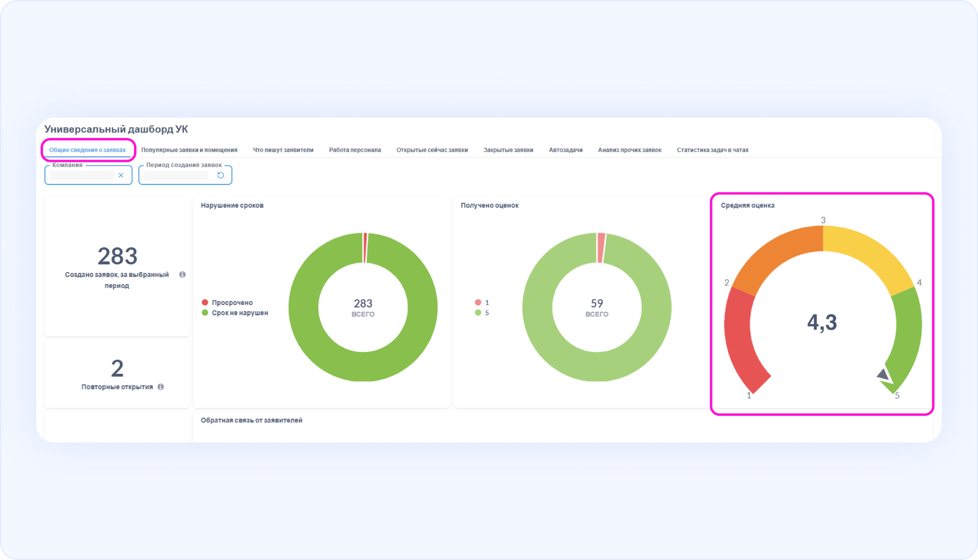Screen dimensions: 978x560
Task: Click light green ring of Получено оценок
Action: point(538,308)
